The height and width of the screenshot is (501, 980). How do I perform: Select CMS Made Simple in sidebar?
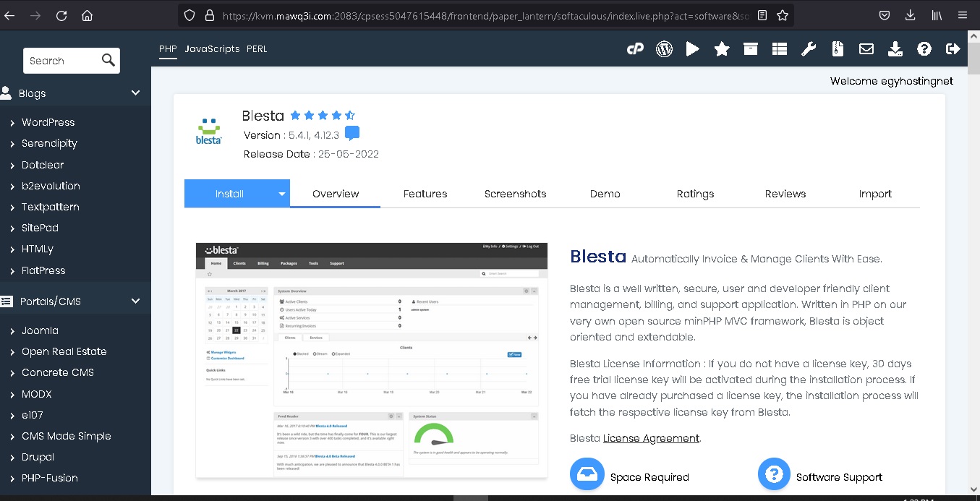pyautogui.click(x=67, y=436)
